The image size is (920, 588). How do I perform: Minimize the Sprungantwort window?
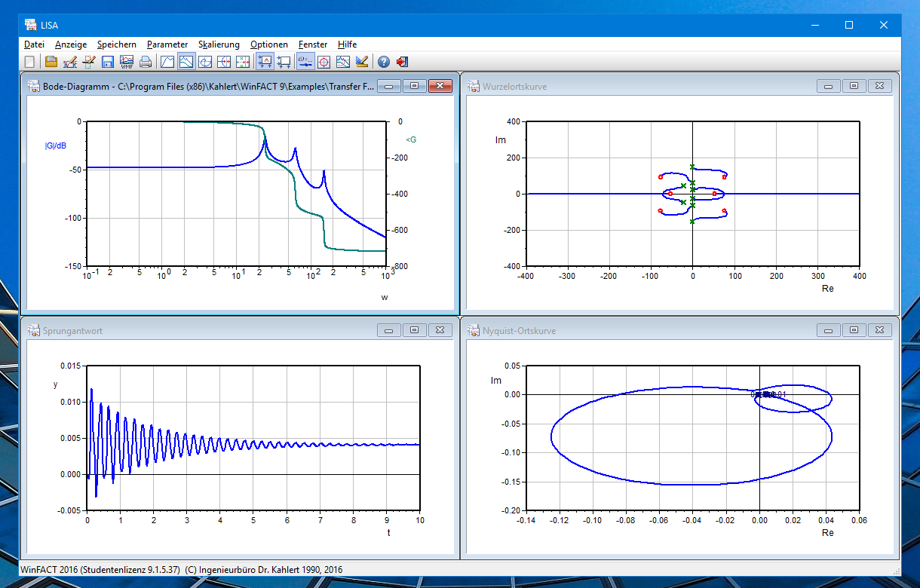click(388, 330)
